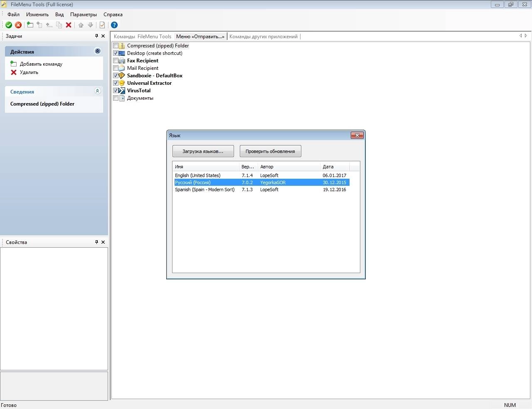Image resolution: width=532 pixels, height=409 pixels.
Task: Enable the Fax Recipient checkbox
Action: [x=116, y=61]
